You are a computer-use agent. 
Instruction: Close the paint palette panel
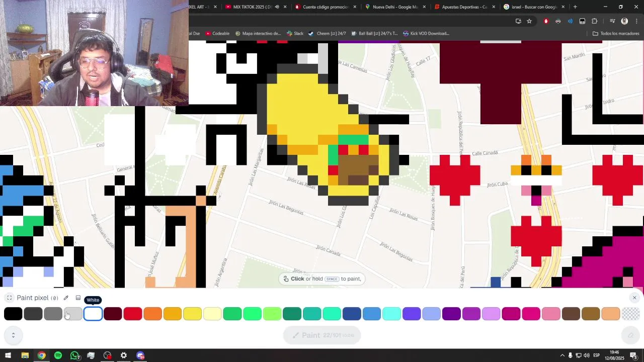pyautogui.click(x=634, y=298)
